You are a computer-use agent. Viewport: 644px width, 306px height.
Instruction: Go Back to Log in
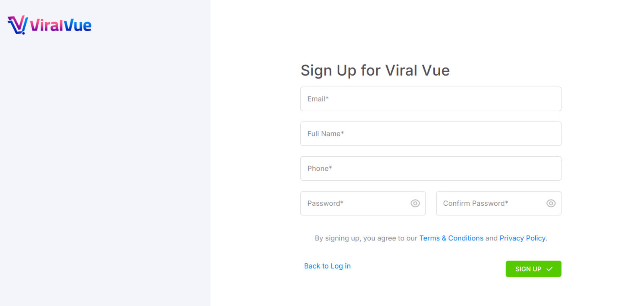(327, 266)
